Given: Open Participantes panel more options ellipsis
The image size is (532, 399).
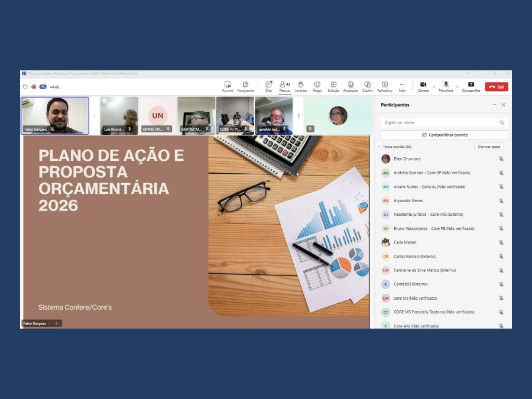Looking at the screenshot, I should click(494, 105).
